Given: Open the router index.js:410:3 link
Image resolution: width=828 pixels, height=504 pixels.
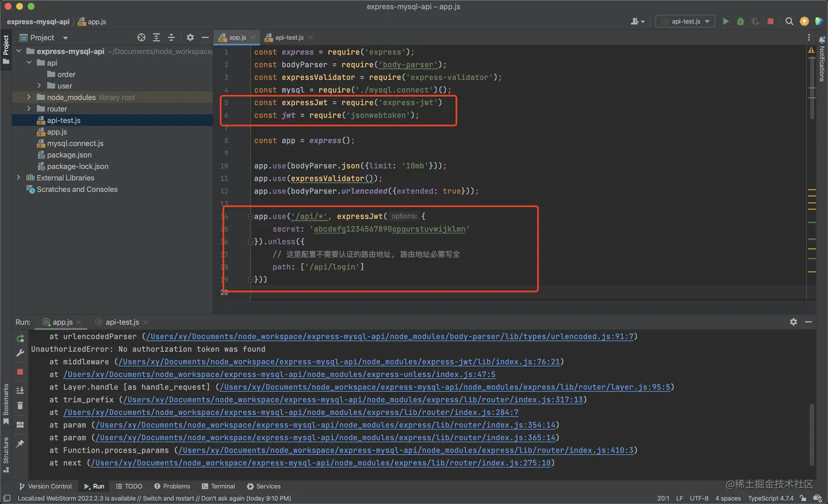Looking at the screenshot, I should 406,450.
